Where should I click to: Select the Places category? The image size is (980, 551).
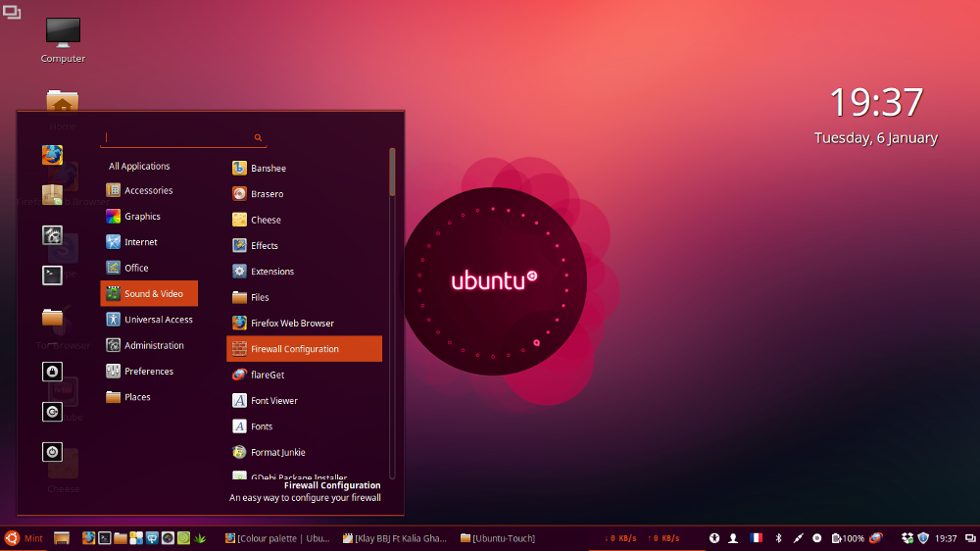149,397
